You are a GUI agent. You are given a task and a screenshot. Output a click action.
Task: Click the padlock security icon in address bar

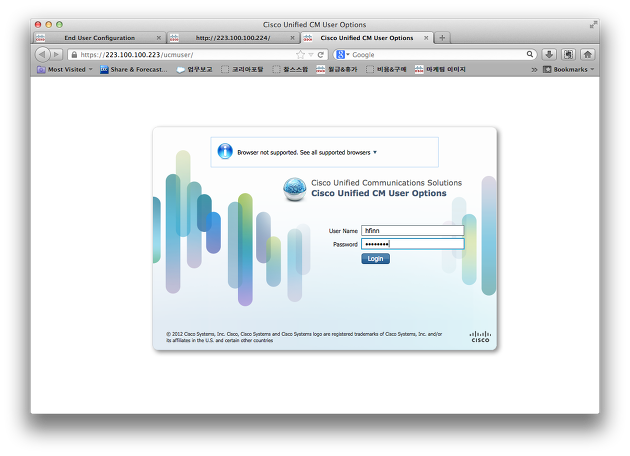(x=74, y=55)
